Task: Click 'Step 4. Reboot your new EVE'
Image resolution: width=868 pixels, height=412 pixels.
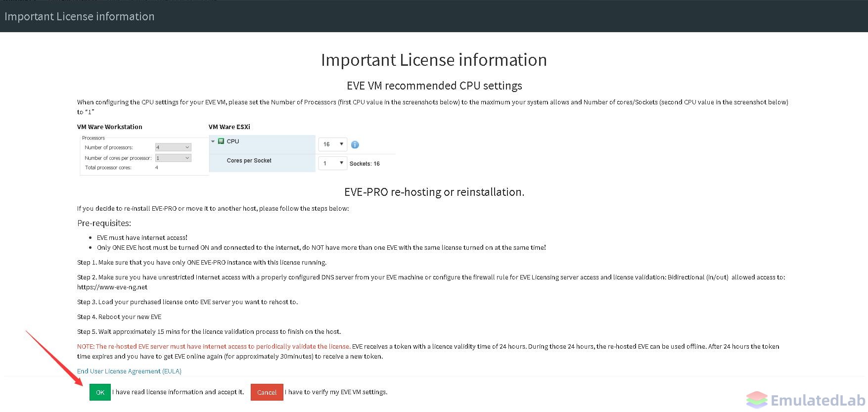Action: coord(119,317)
